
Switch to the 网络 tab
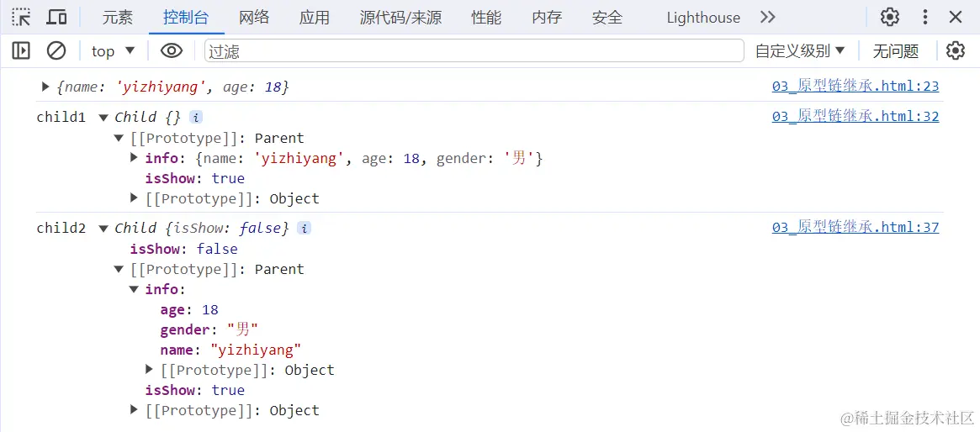254,18
